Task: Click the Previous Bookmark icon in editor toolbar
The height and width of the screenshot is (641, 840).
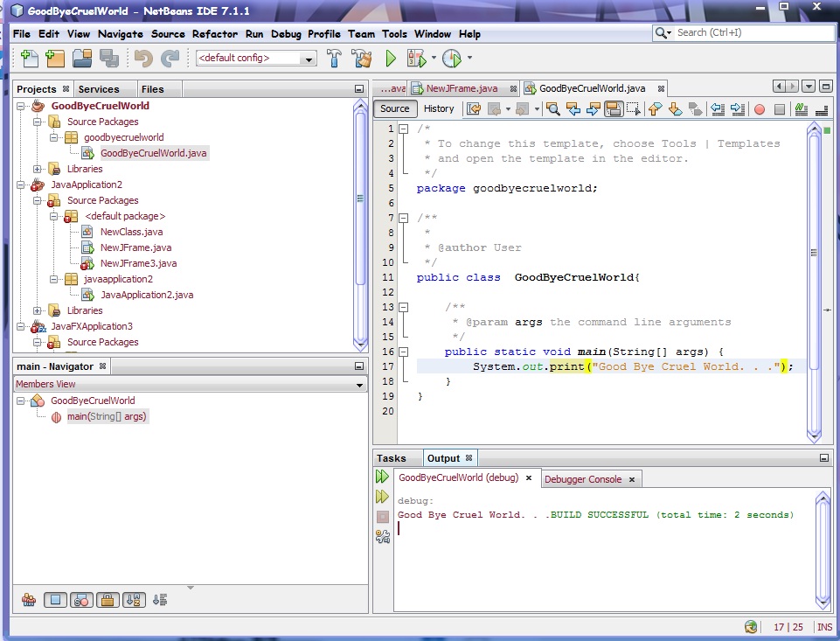Action: [x=655, y=109]
